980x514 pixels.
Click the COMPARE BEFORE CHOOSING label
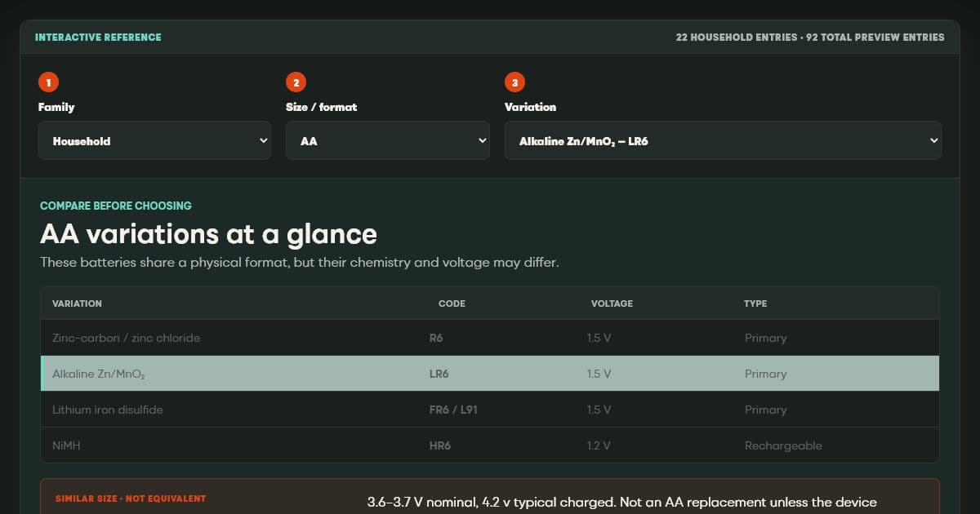[x=116, y=206]
